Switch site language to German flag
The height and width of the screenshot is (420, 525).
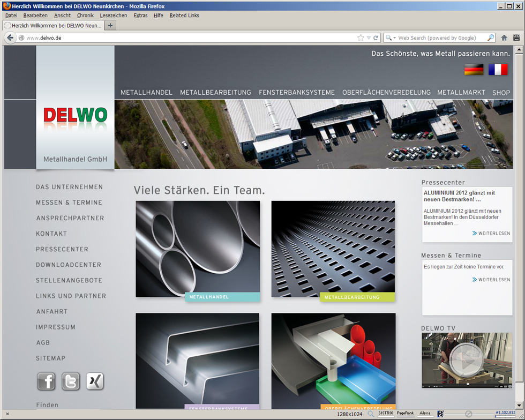474,69
